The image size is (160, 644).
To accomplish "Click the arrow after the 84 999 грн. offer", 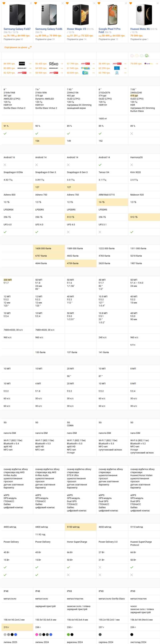I will pos(30,64).
